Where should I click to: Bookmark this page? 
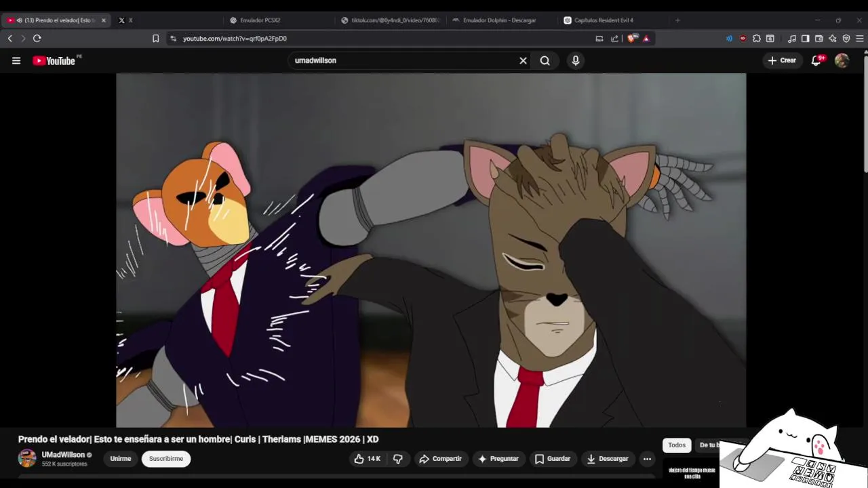tap(155, 39)
